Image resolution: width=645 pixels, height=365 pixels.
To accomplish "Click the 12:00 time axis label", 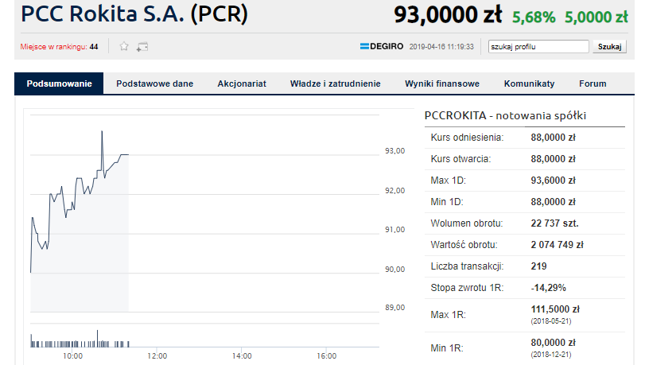I will point(157,356).
